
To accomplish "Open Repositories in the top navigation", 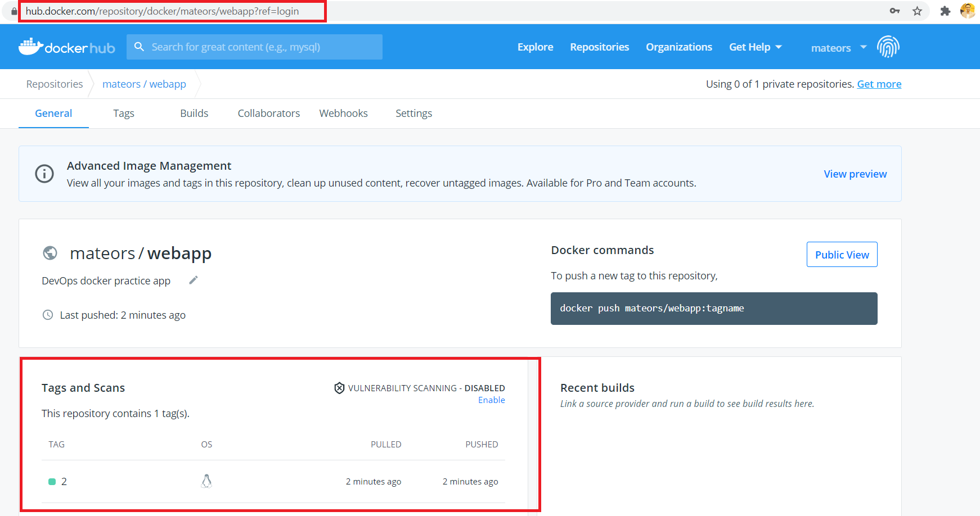I will (x=600, y=47).
